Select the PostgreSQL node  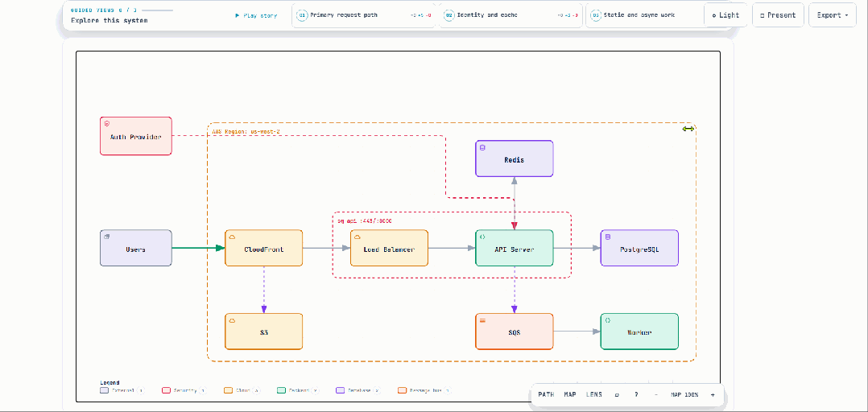[639, 249]
